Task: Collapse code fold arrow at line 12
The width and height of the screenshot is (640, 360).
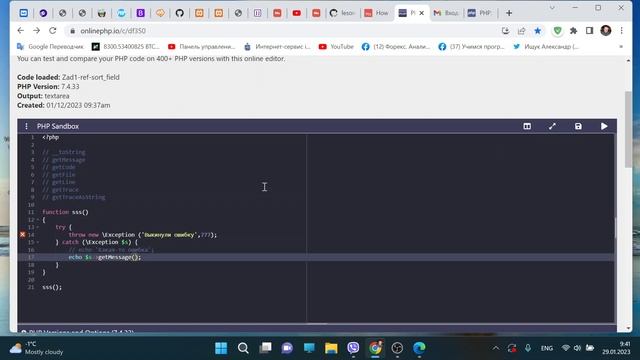Action: 38,220
